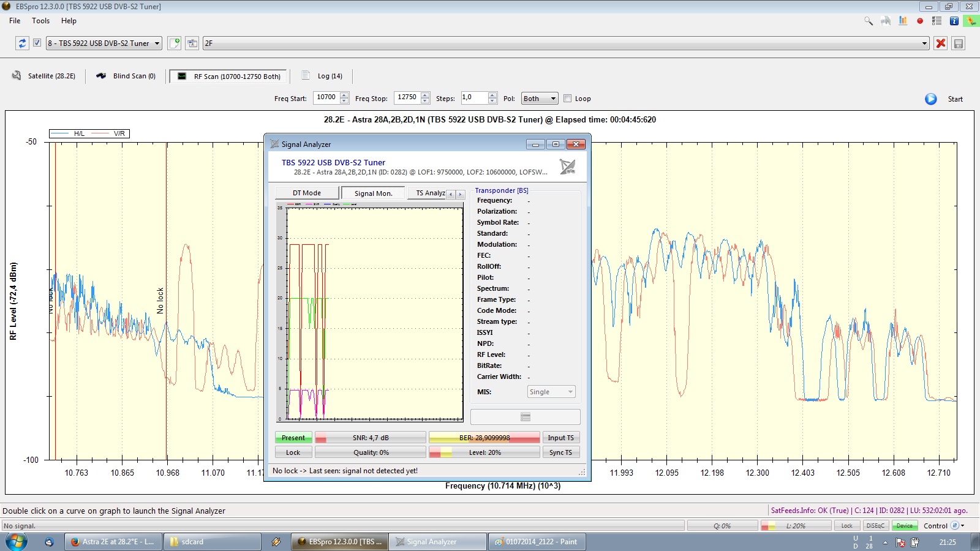980x551 pixels.
Task: Click the Present indicator button
Action: (x=293, y=438)
